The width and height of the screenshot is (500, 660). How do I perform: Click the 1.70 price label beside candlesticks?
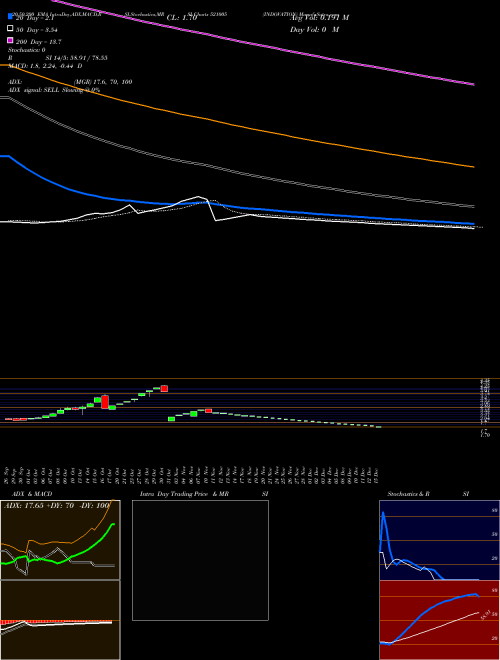485,433
